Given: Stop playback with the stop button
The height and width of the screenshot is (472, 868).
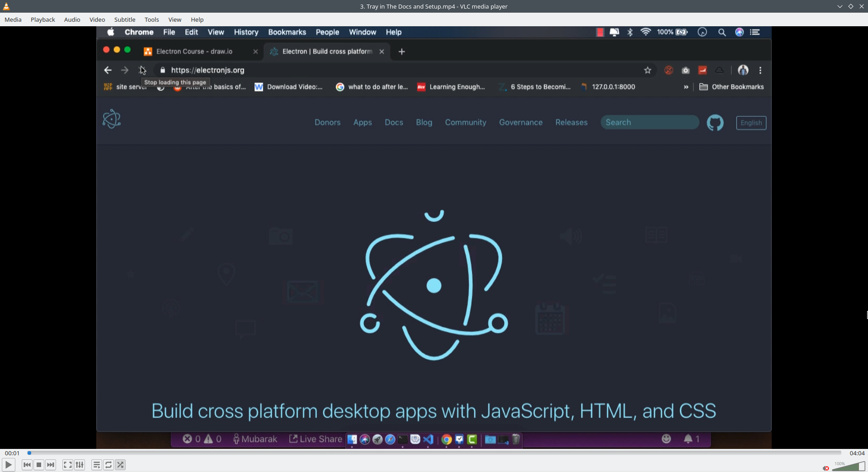Looking at the screenshot, I should [39, 465].
